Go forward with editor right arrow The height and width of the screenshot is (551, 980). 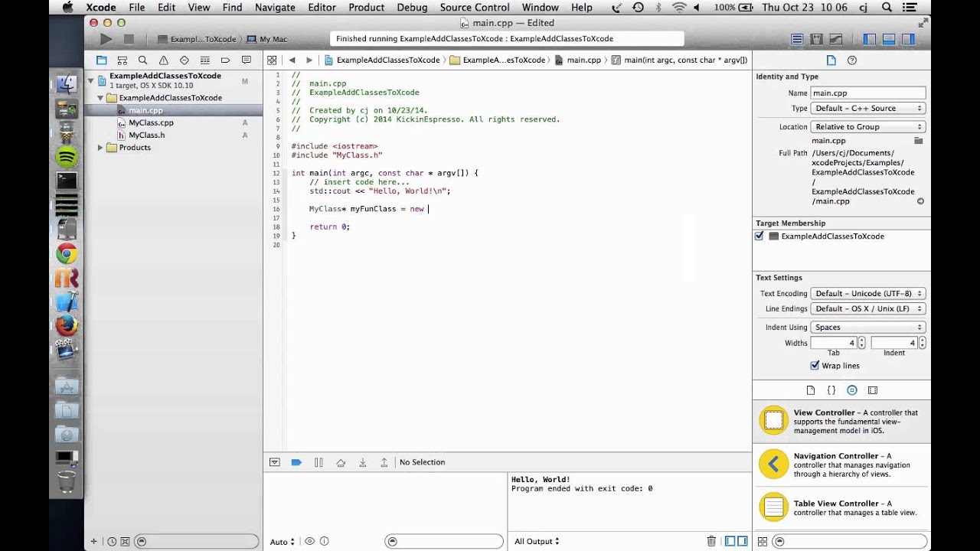[309, 60]
